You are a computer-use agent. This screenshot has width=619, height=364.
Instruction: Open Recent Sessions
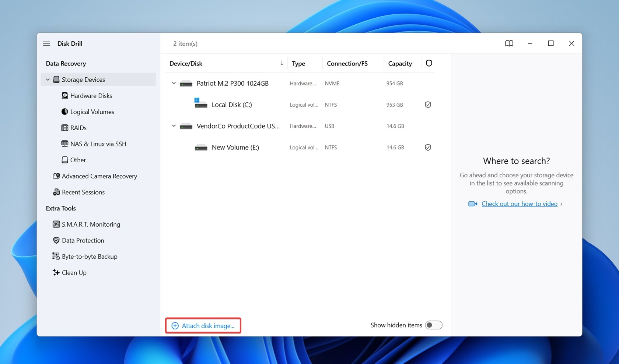point(83,192)
